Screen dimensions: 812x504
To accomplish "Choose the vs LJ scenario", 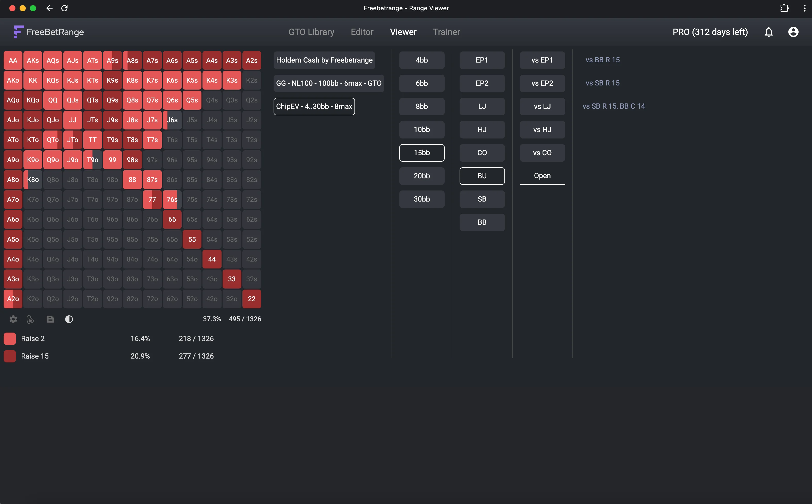I will (x=542, y=106).
